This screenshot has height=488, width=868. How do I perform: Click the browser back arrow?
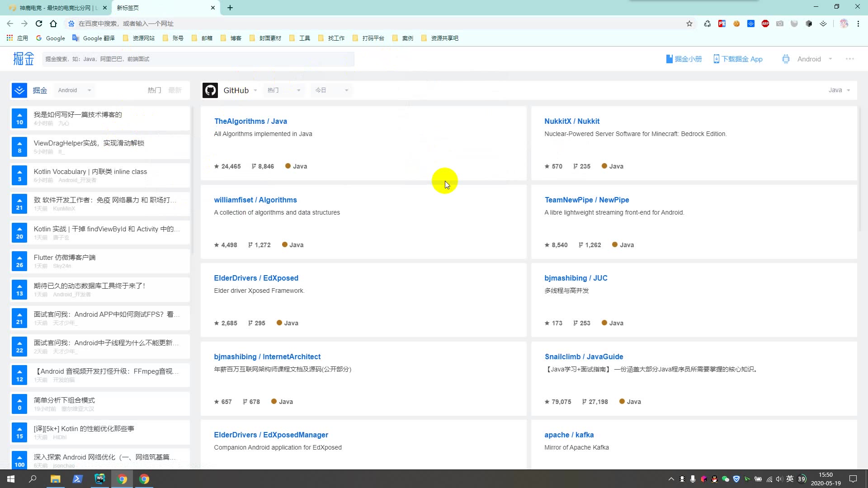pyautogui.click(x=10, y=23)
